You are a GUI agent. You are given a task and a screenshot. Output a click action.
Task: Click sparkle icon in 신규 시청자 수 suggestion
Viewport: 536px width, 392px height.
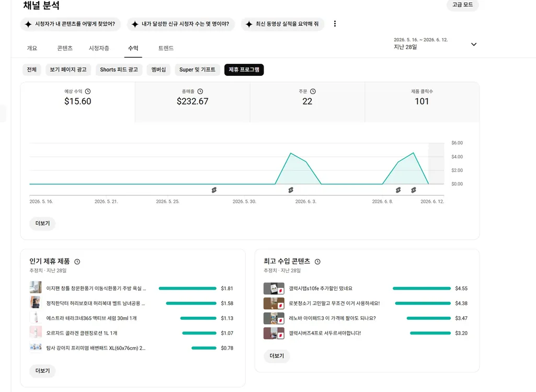pyautogui.click(x=135, y=24)
